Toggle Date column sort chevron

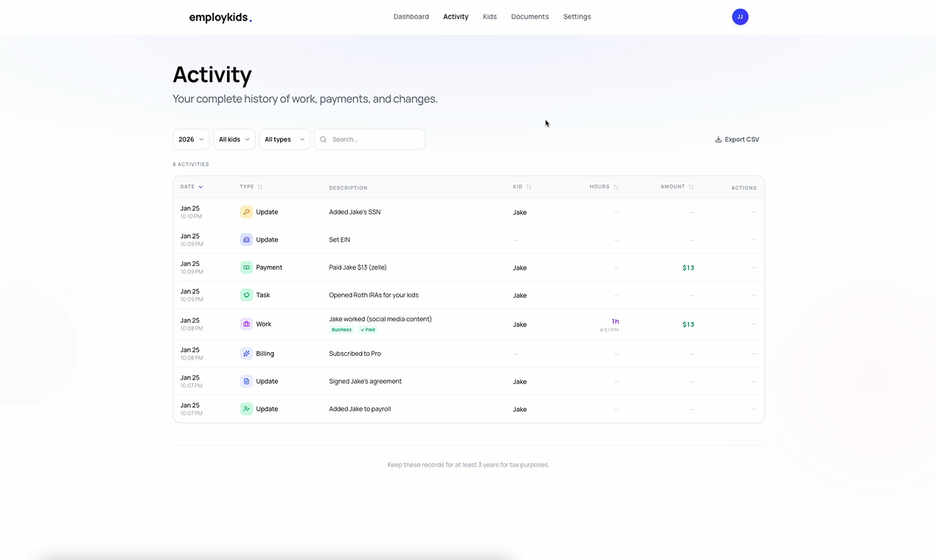200,187
